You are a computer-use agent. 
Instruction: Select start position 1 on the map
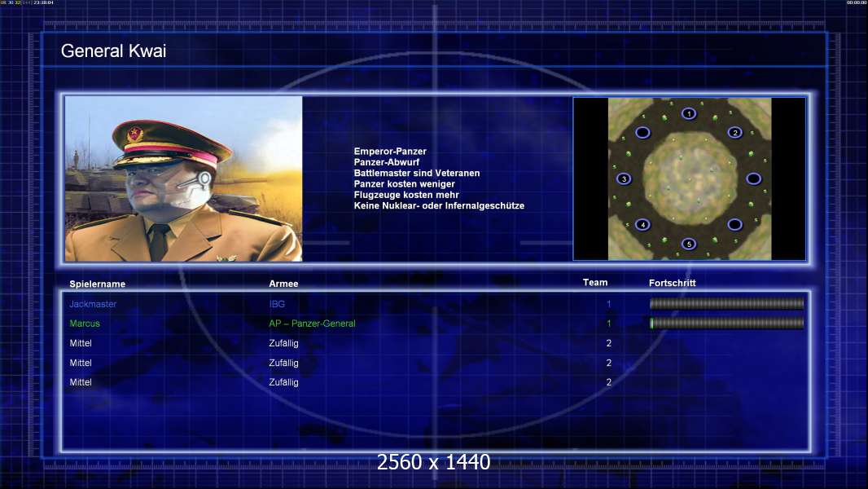click(x=689, y=113)
